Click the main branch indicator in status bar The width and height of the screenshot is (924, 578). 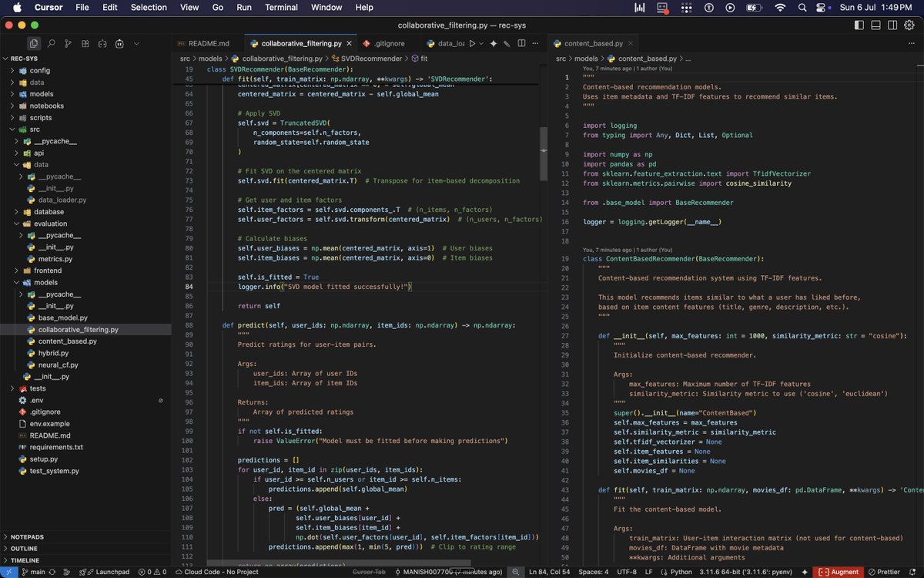(32, 572)
